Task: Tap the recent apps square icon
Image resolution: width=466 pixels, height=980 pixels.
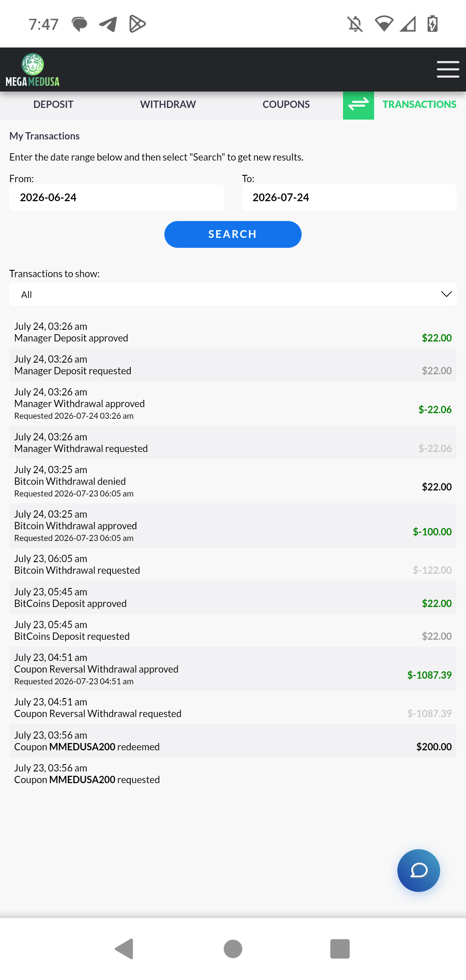Action: coord(340,948)
